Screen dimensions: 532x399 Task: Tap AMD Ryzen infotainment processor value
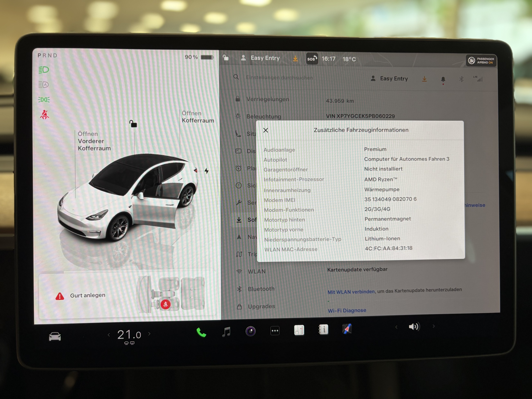point(381,179)
